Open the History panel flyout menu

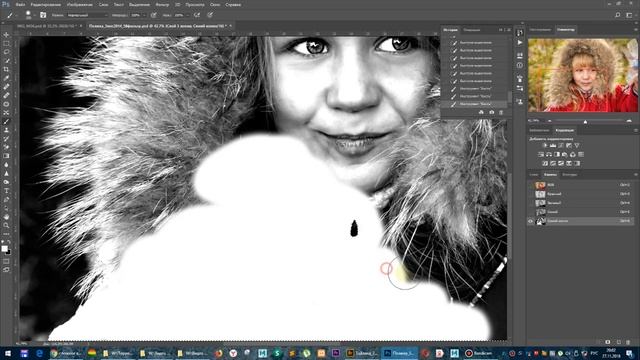click(x=509, y=30)
